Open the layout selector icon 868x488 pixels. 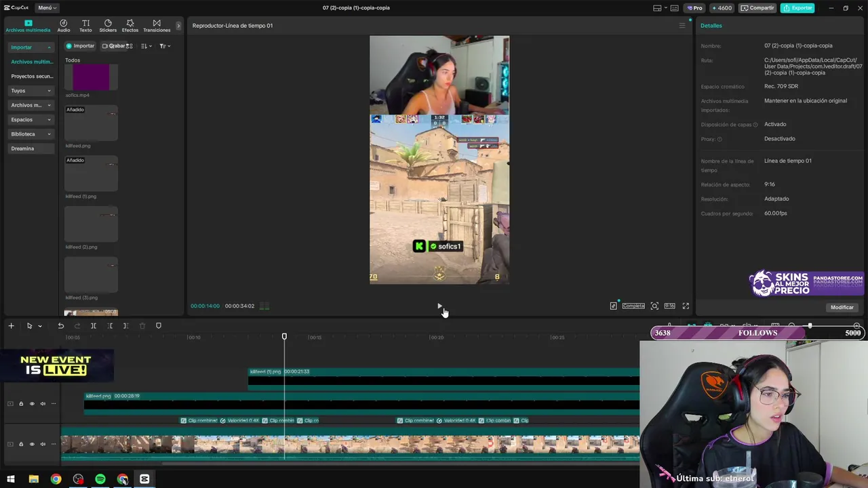click(657, 8)
